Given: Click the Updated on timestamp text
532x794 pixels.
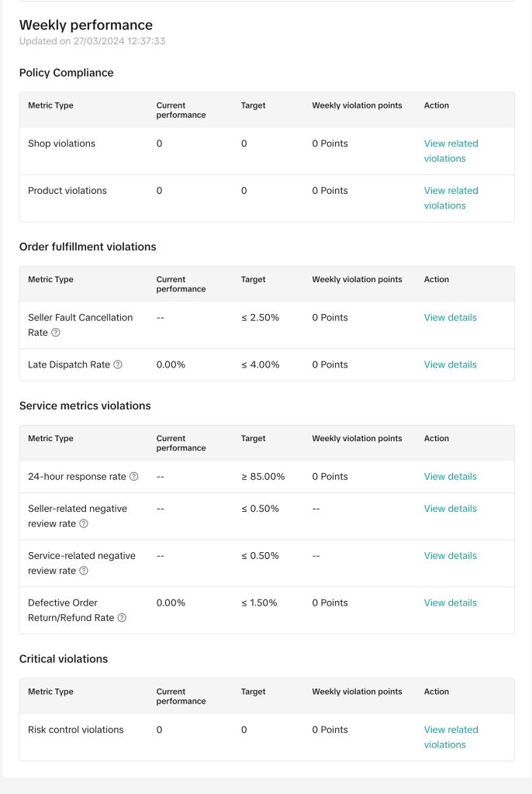Looking at the screenshot, I should click(92, 41).
